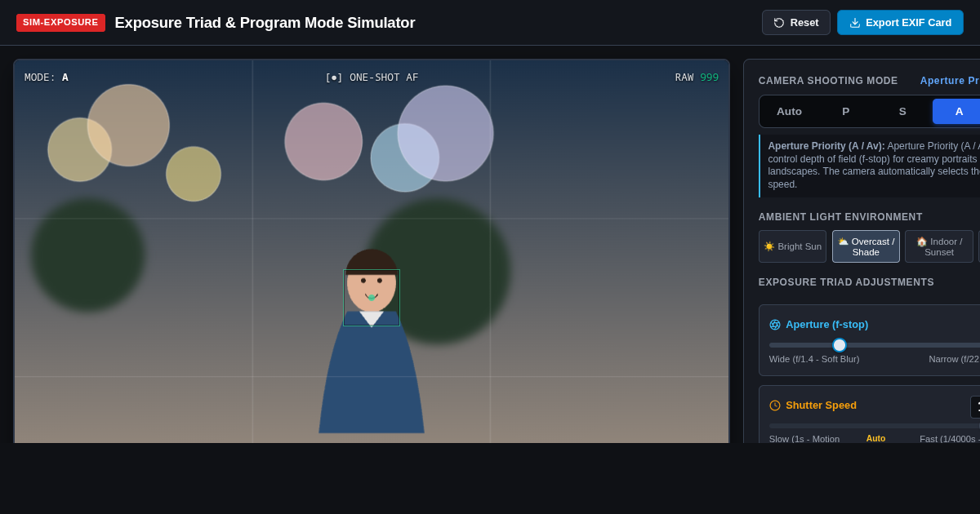980x514 pixels.
Task: Click the Camera Shooting Mode heading
Action: (828, 81)
